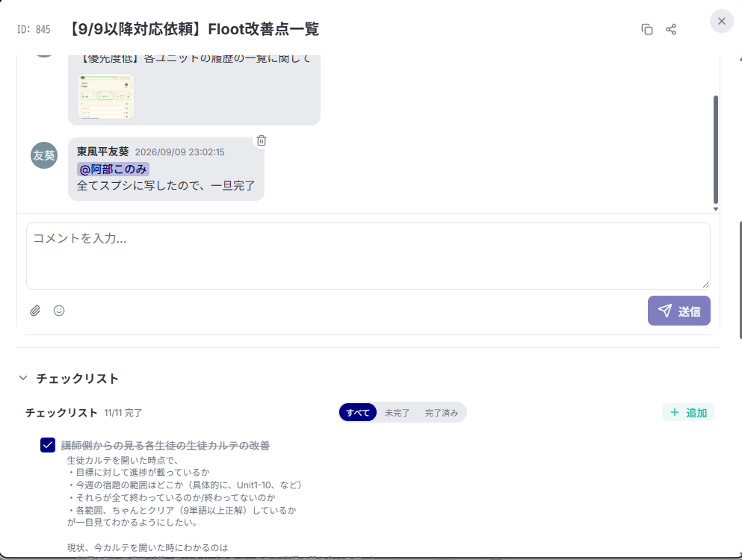This screenshot has width=742, height=560.
Task: Focus the コメントを入力 comment box
Action: [368, 256]
